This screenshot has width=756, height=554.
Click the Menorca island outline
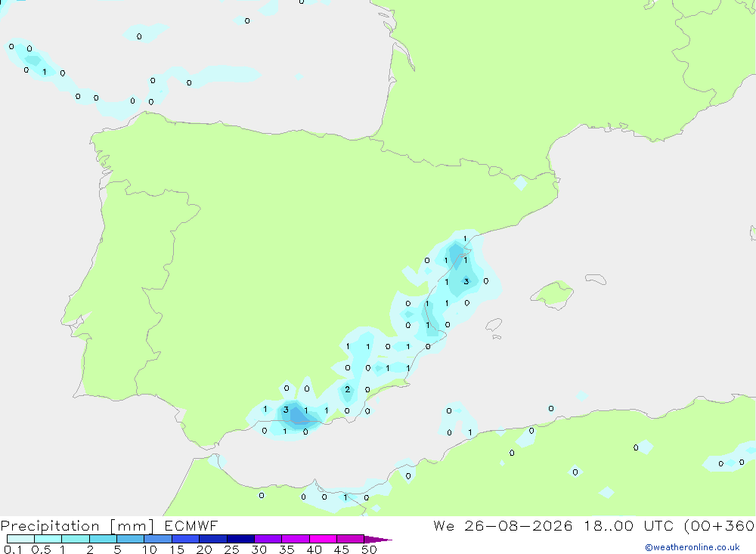click(596, 279)
